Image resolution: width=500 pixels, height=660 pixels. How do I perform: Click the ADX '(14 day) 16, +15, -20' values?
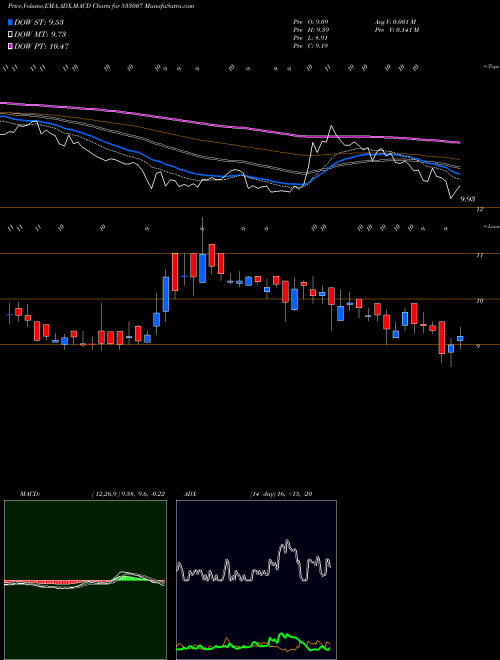coord(281,494)
